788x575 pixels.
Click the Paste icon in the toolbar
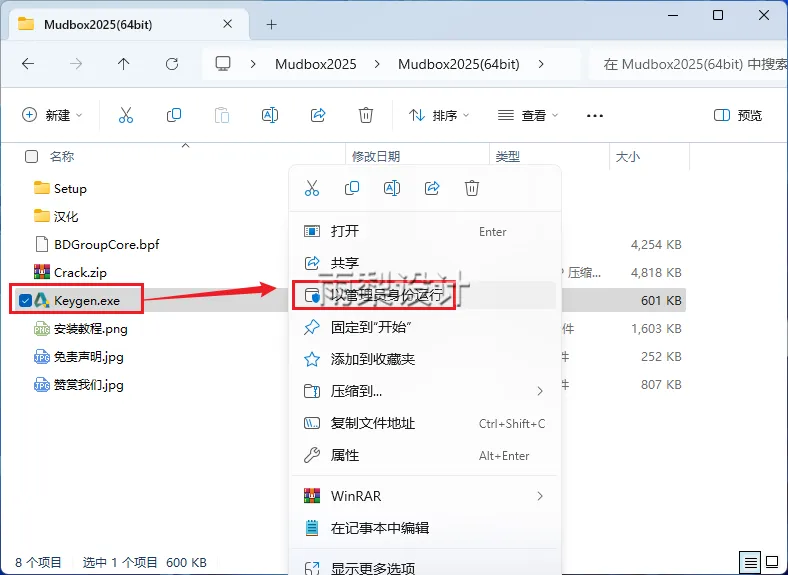coord(222,115)
